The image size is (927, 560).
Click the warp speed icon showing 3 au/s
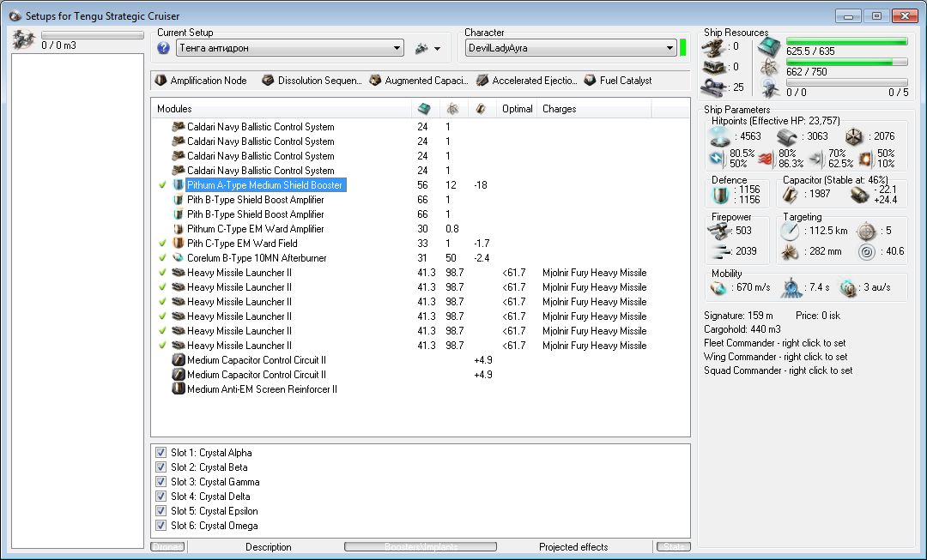[x=848, y=288]
